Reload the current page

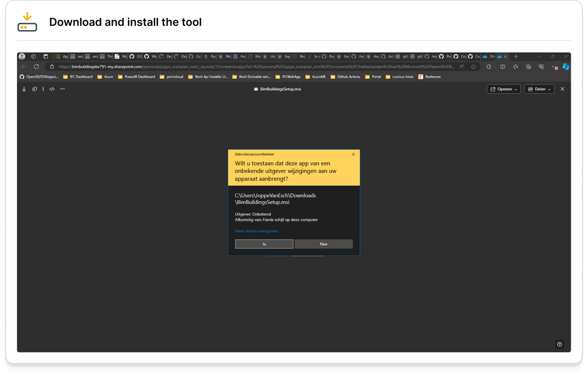click(36, 66)
